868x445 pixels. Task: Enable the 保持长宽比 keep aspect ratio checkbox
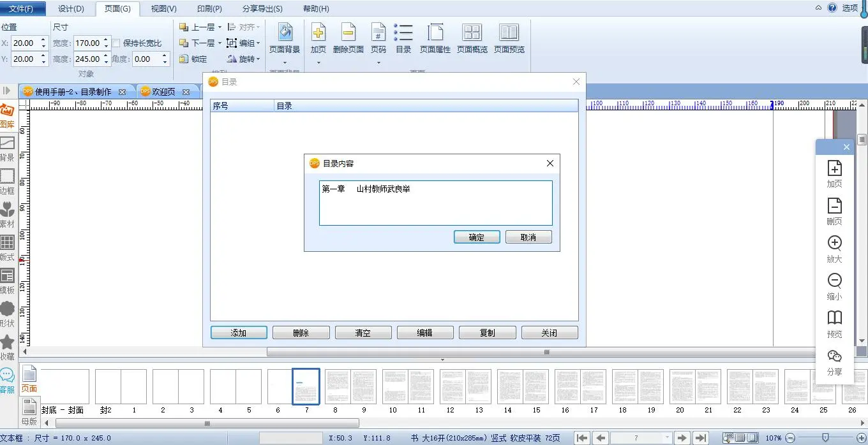pos(116,43)
